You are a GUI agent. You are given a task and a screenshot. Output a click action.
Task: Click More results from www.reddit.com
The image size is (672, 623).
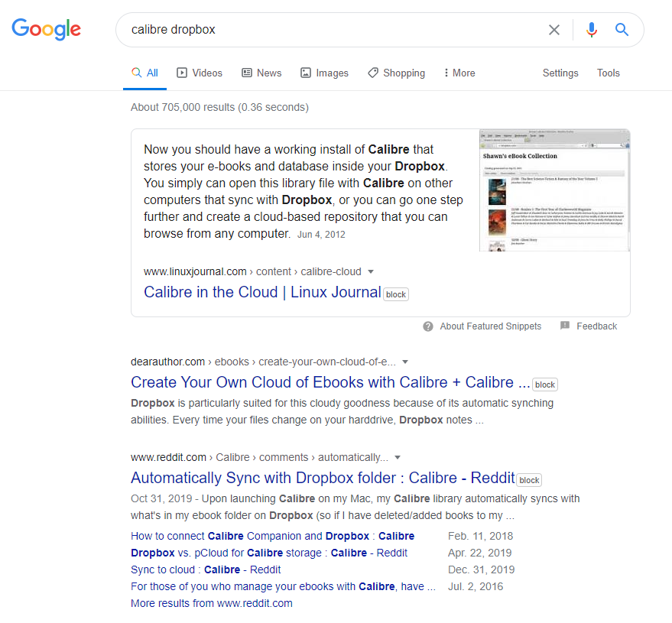click(212, 603)
